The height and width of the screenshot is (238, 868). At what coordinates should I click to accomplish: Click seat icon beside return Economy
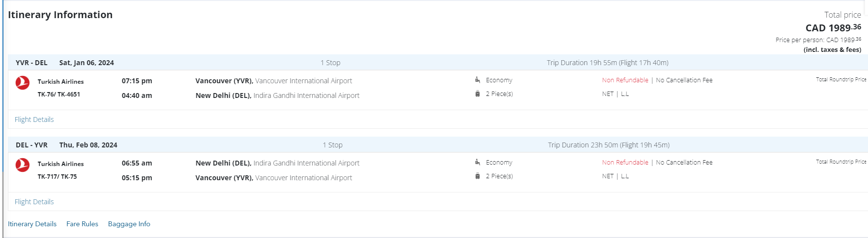[477, 162]
